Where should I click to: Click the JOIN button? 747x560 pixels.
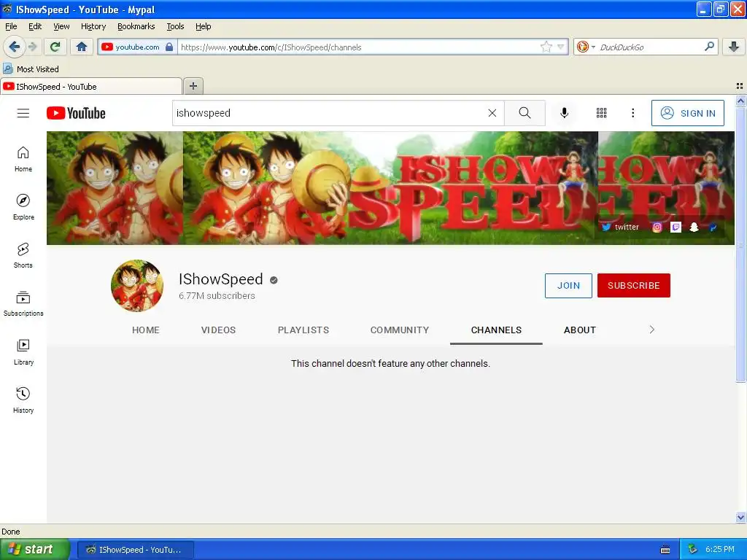click(568, 286)
